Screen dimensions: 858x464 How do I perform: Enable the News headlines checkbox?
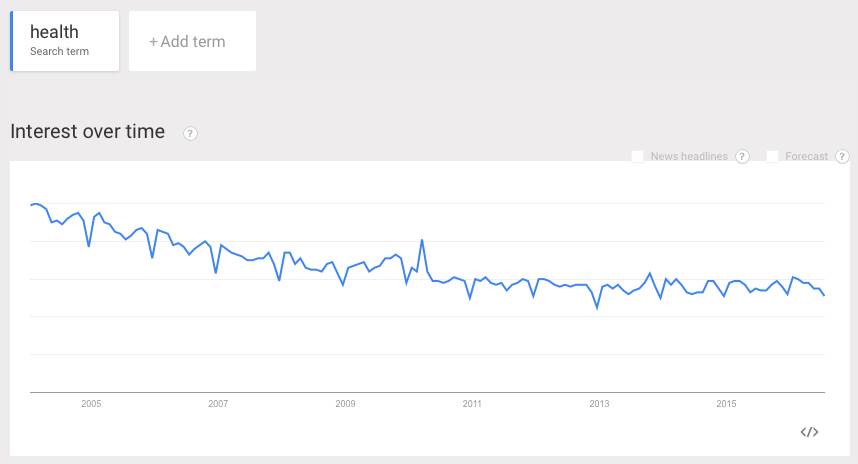click(638, 156)
